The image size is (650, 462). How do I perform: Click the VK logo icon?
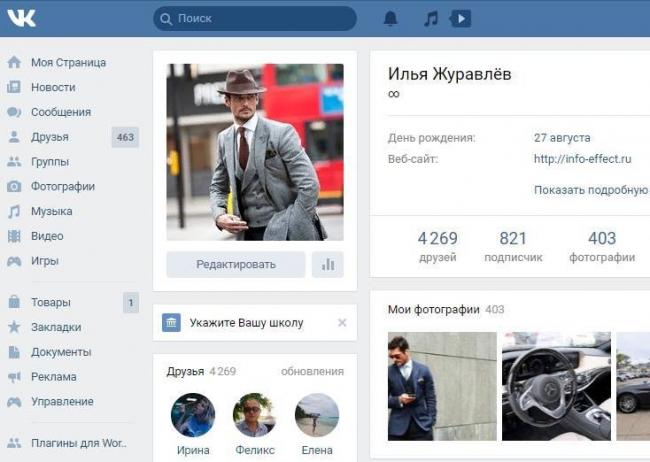(20, 18)
